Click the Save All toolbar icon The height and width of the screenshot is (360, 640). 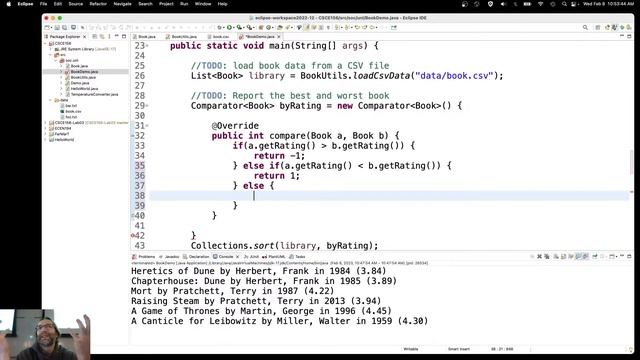click(x=64, y=27)
